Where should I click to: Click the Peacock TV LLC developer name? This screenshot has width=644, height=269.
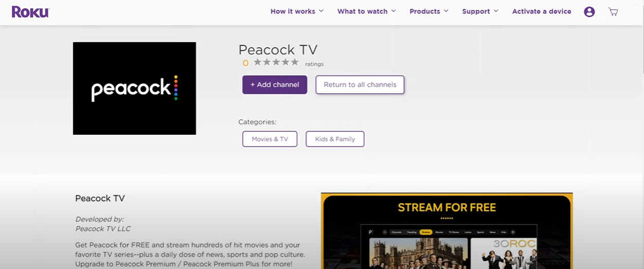pyautogui.click(x=103, y=228)
